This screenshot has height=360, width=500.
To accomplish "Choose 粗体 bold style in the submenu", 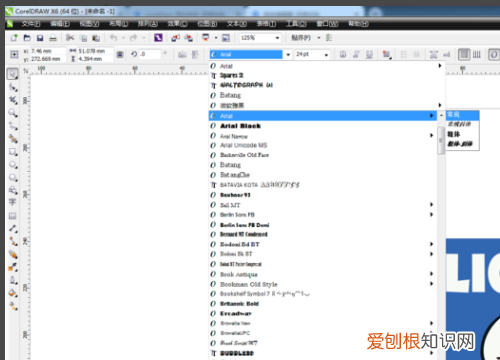I will click(x=462, y=134).
